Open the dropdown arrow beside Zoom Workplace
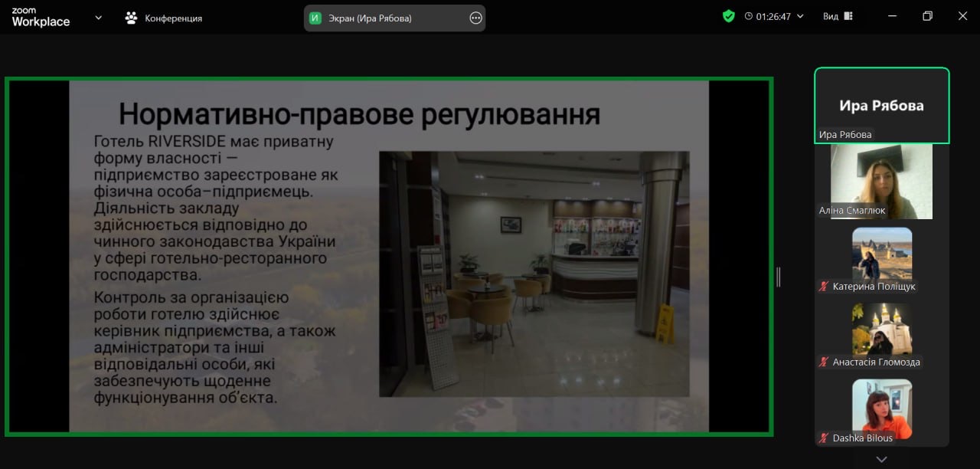This screenshot has width=980, height=469. [x=98, y=17]
